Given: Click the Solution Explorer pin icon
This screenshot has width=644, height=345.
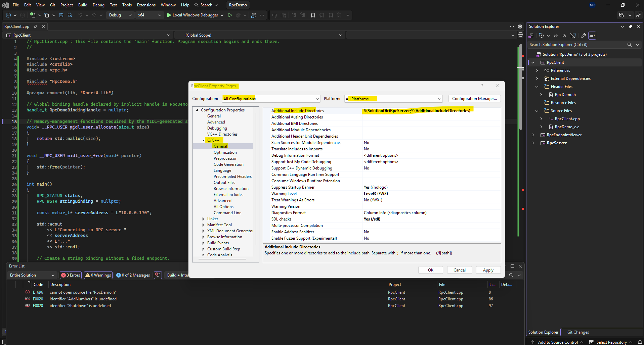Looking at the screenshot, I should pyautogui.click(x=631, y=27).
